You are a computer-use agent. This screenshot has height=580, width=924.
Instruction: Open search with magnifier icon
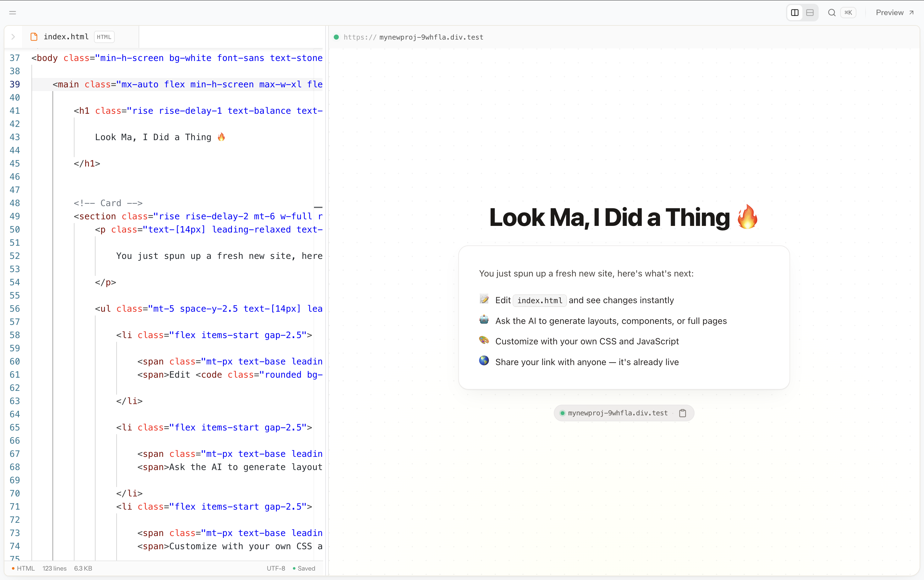(x=832, y=13)
